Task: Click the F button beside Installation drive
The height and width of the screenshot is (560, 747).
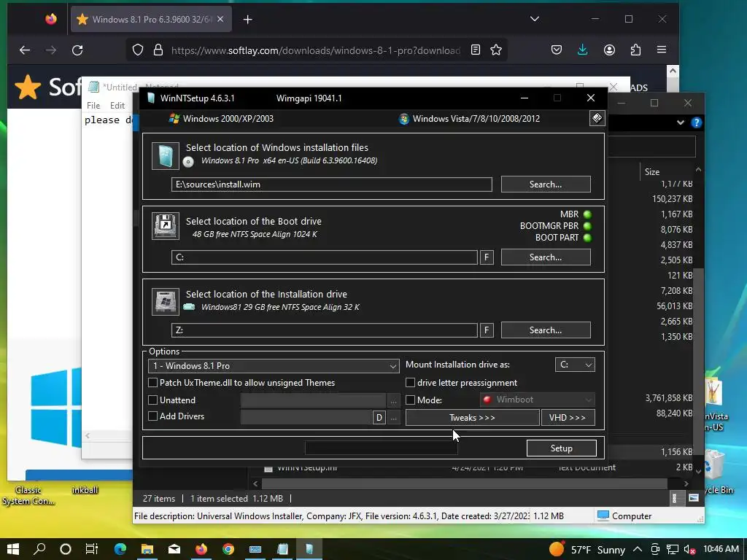Action: tap(487, 330)
